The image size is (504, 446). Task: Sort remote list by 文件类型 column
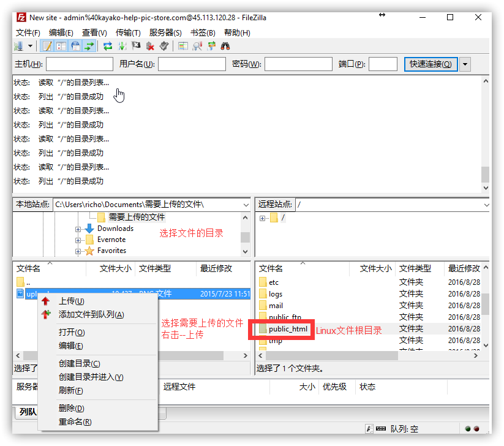coord(419,268)
